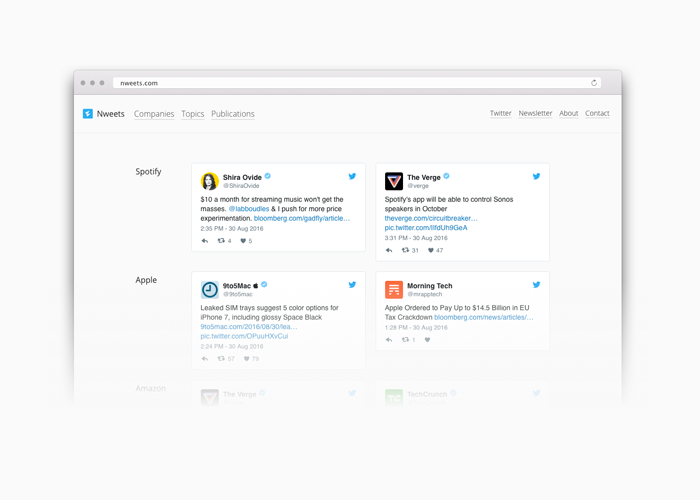Image resolution: width=700 pixels, height=500 pixels.
Task: Go to the Twitter link in the header
Action: [500, 113]
